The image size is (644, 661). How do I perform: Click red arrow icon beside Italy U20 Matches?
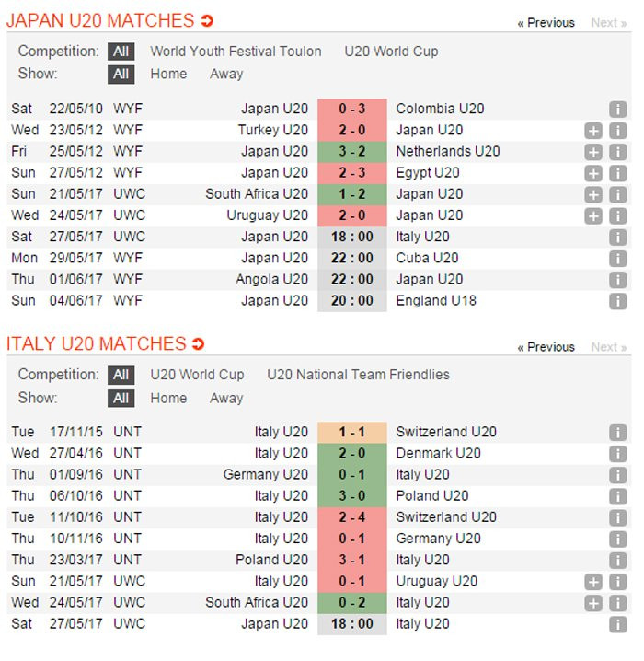pyautogui.click(x=198, y=344)
